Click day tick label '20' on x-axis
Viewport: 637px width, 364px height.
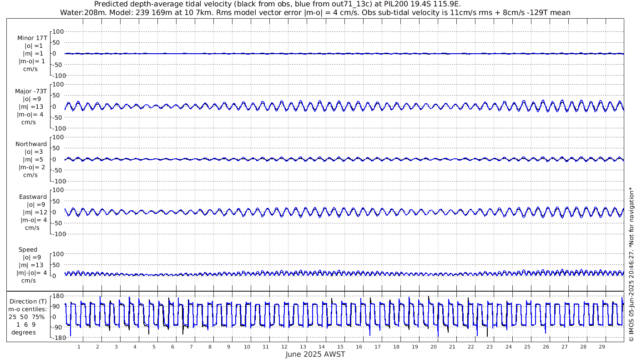pyautogui.click(x=434, y=346)
